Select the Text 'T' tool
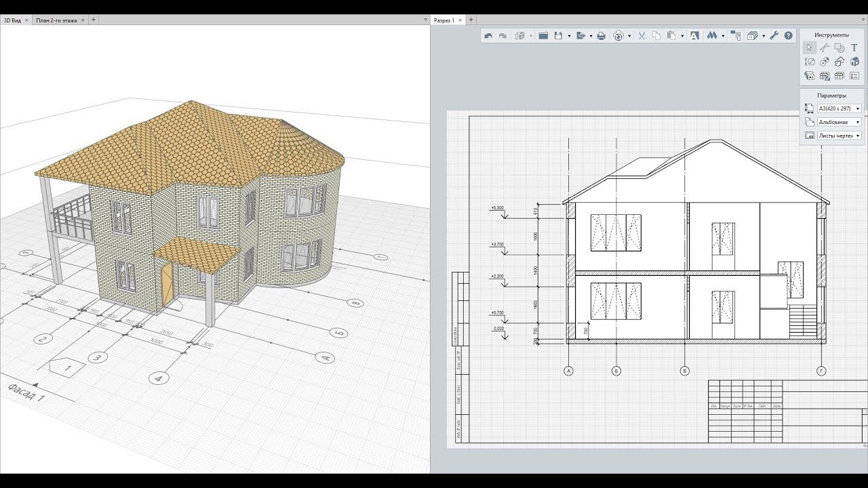The width and height of the screenshot is (868, 488). tap(854, 47)
